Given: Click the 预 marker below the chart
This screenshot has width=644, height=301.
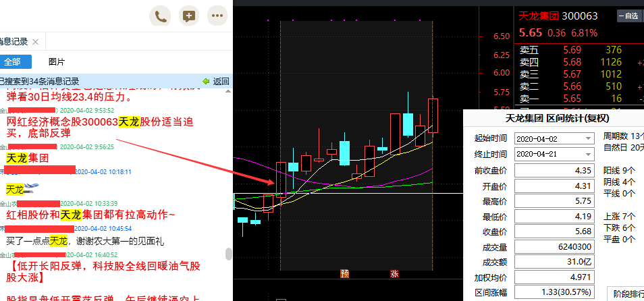Looking at the screenshot, I should coord(344,274).
